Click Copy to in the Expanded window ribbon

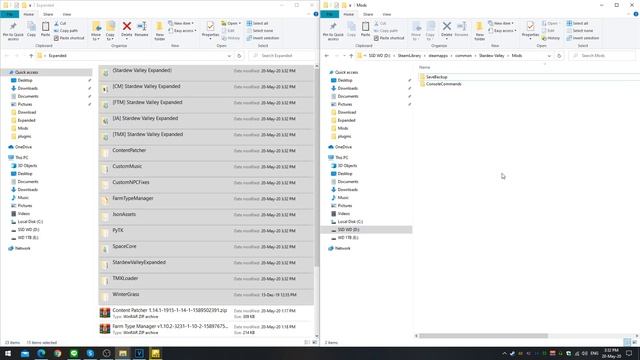[x=110, y=31]
